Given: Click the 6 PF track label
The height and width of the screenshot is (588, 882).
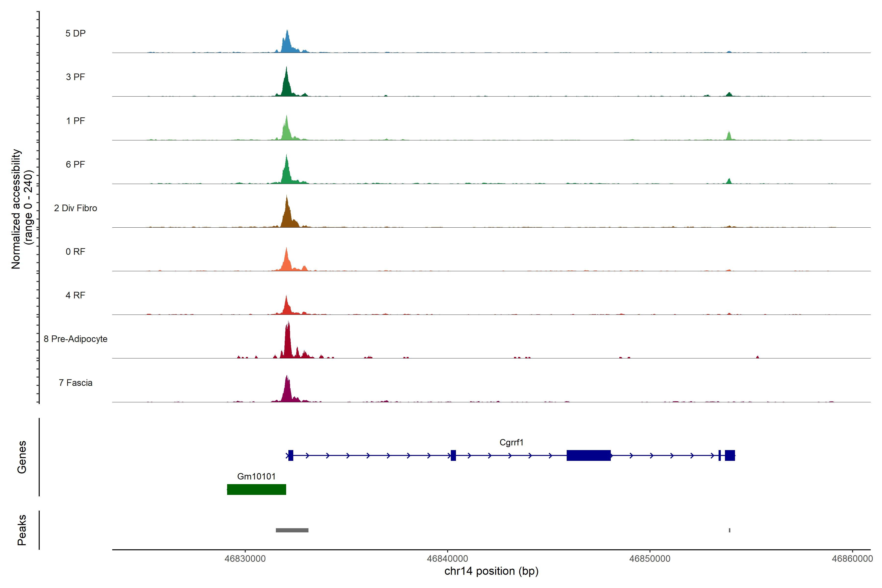Looking at the screenshot, I should tap(75, 164).
